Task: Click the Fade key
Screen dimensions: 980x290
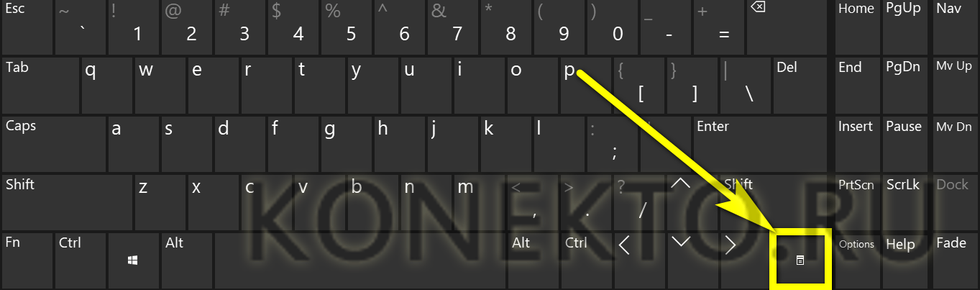Action: 956,260
